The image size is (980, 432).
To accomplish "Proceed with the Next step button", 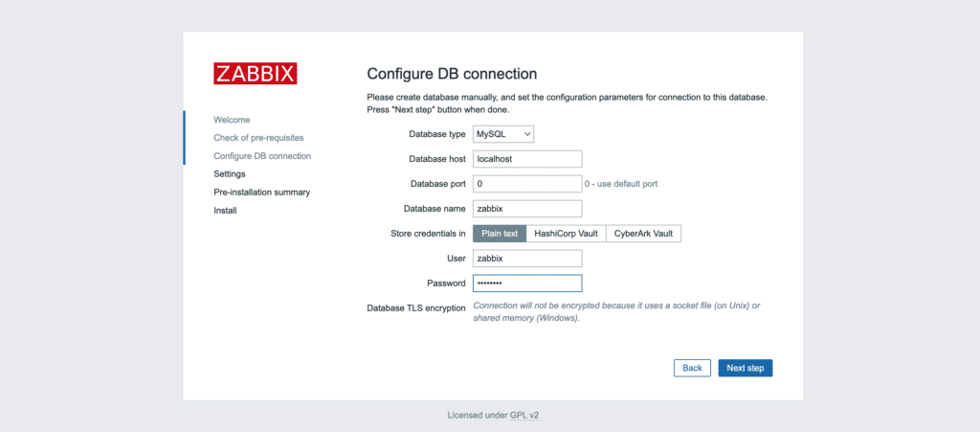I will (x=745, y=368).
